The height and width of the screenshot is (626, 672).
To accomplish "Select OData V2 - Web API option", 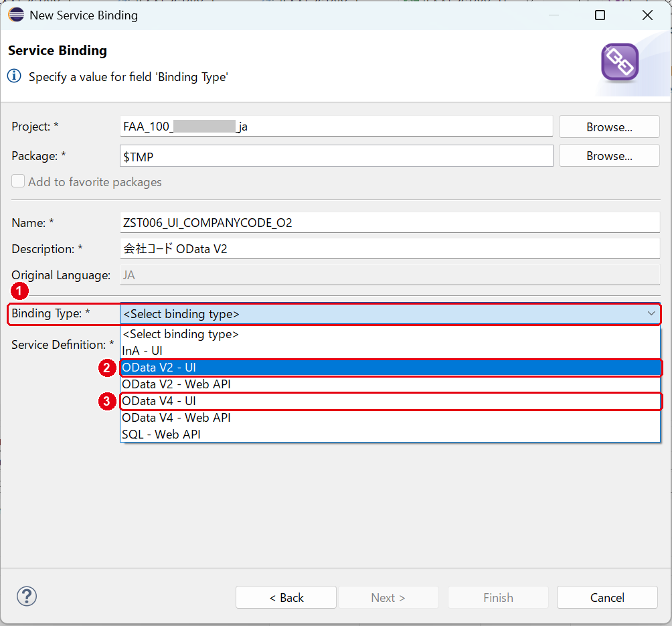I will point(390,384).
